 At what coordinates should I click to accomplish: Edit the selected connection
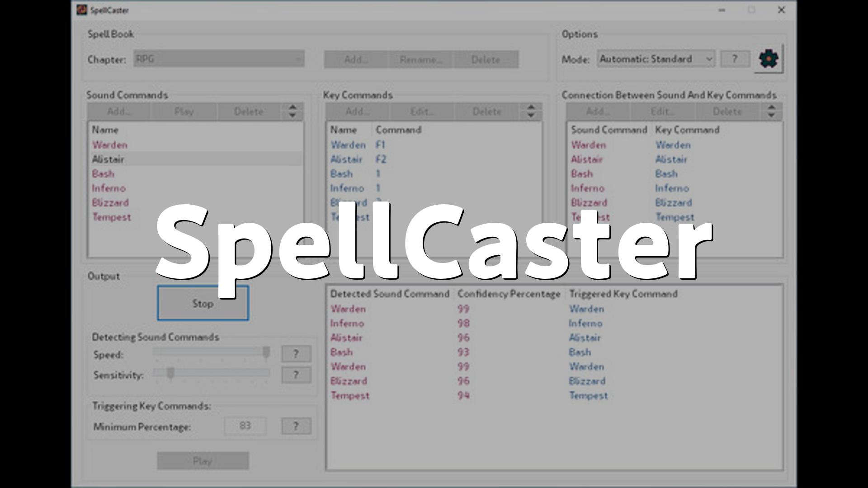point(663,112)
